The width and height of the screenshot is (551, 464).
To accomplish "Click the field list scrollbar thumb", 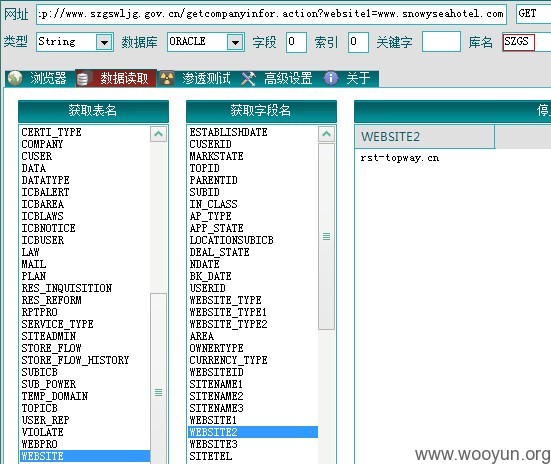I will coord(326,236).
